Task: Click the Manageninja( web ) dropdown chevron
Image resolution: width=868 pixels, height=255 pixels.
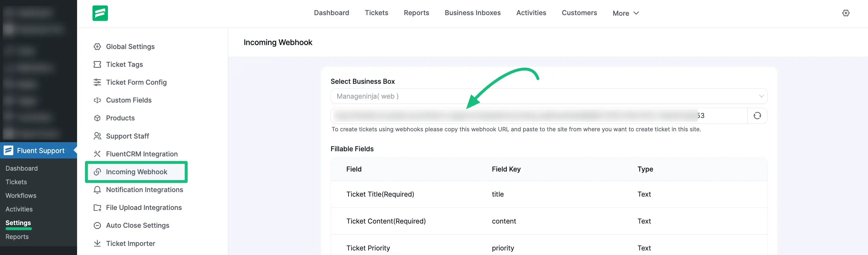Action: pos(761,96)
